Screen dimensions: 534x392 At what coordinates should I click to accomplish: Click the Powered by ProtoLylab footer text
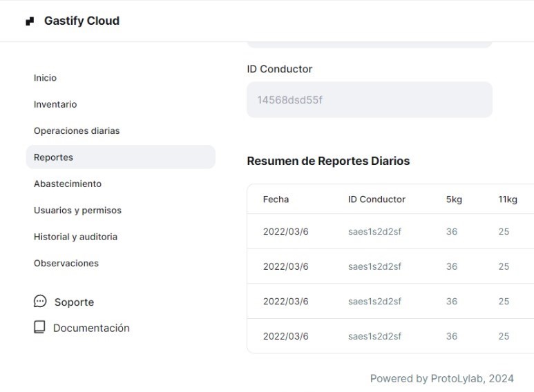[x=441, y=378]
